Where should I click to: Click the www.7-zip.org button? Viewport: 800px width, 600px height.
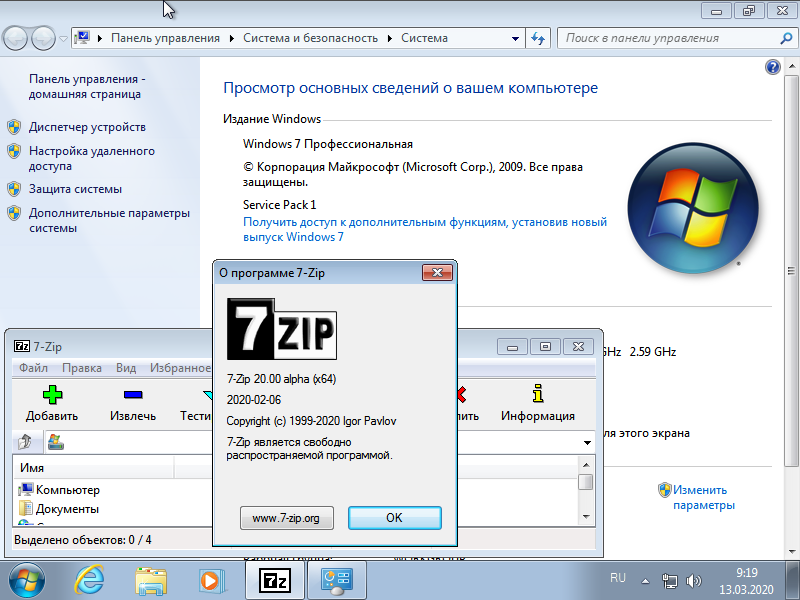click(x=287, y=518)
